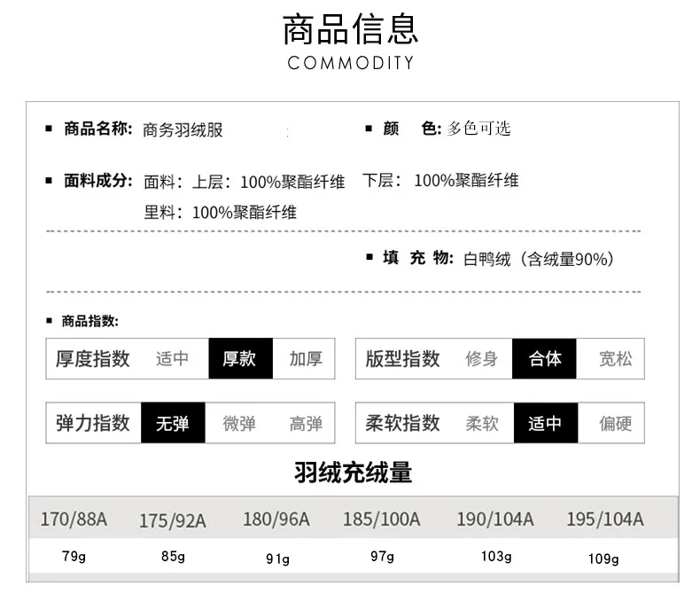The image size is (700, 594).
Task: Click 里料: 100%聚酯纤维 text
Action: [x=220, y=212]
